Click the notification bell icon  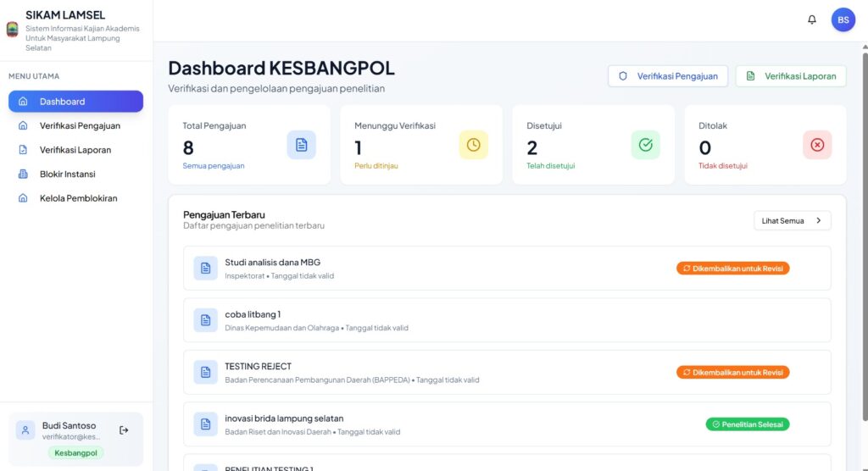click(x=811, y=19)
